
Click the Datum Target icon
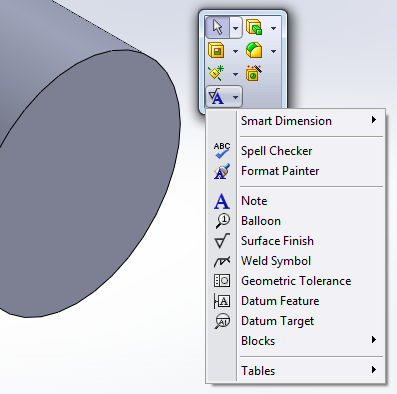click(x=222, y=321)
